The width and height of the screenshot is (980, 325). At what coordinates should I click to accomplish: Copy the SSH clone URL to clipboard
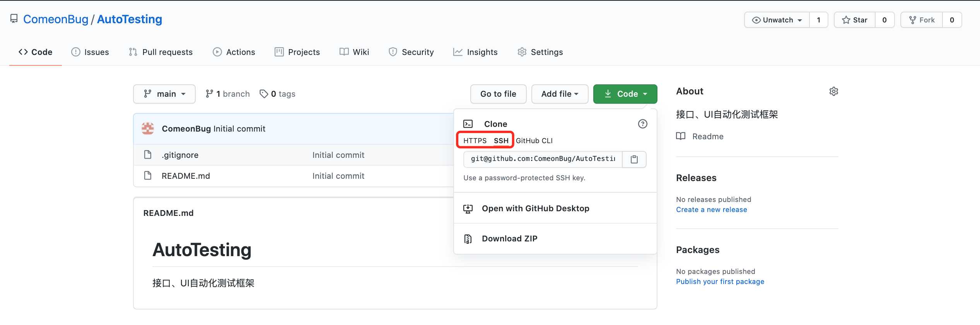coord(634,159)
